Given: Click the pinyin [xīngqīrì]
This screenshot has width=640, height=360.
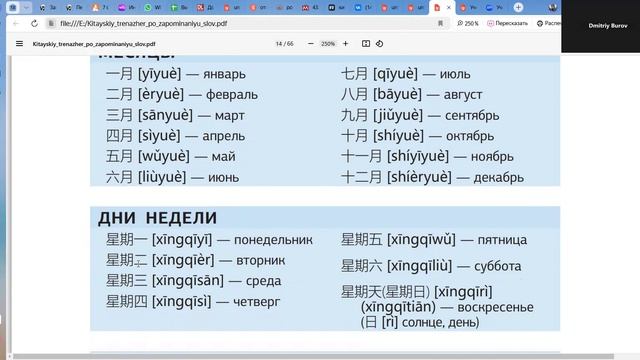Looking at the screenshot, I should click(463, 292).
